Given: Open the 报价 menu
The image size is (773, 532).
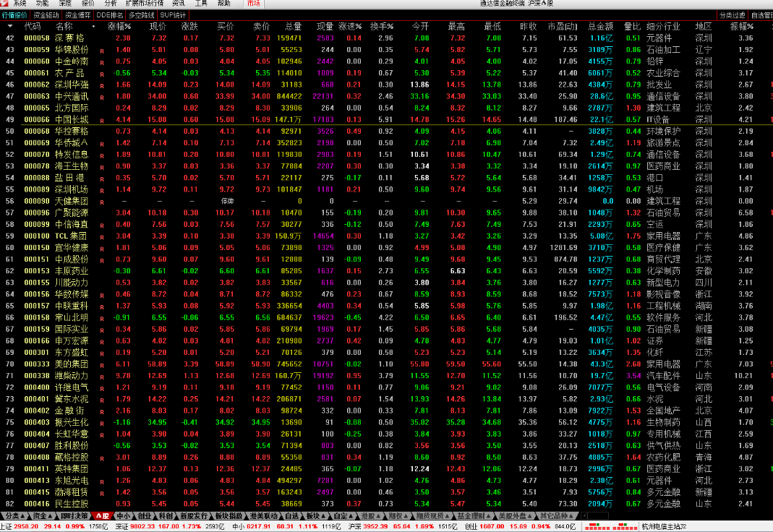Looking at the screenshot, I should tap(87, 3).
